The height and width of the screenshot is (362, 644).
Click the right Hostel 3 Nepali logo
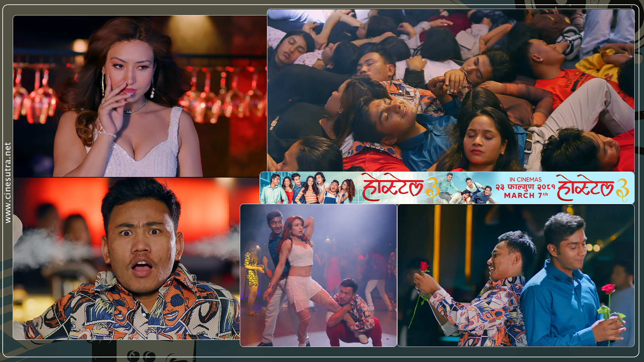[x=585, y=188]
